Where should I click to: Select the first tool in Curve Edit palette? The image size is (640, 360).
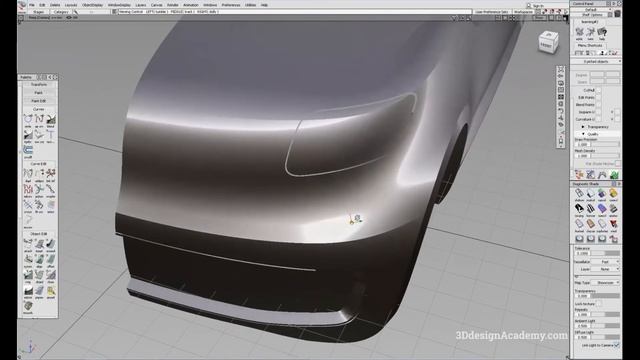coord(28,173)
